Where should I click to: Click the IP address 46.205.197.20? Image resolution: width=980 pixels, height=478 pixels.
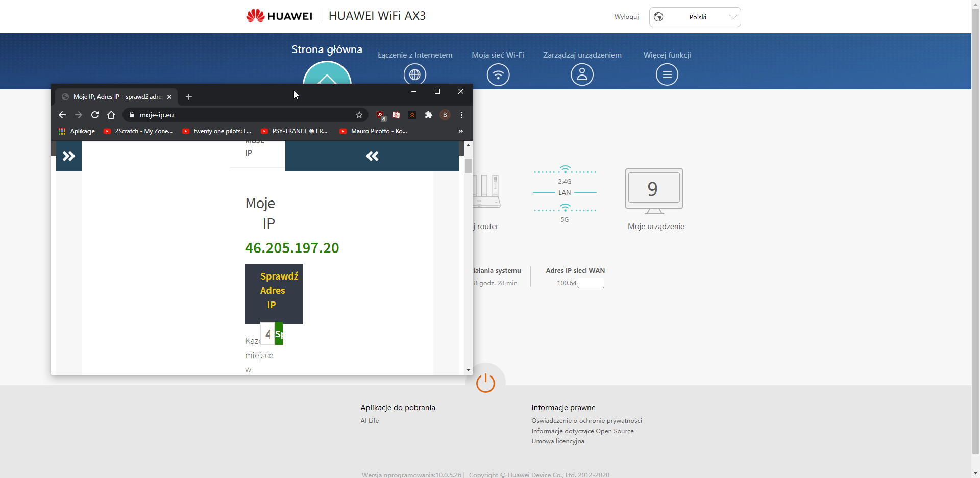click(292, 248)
